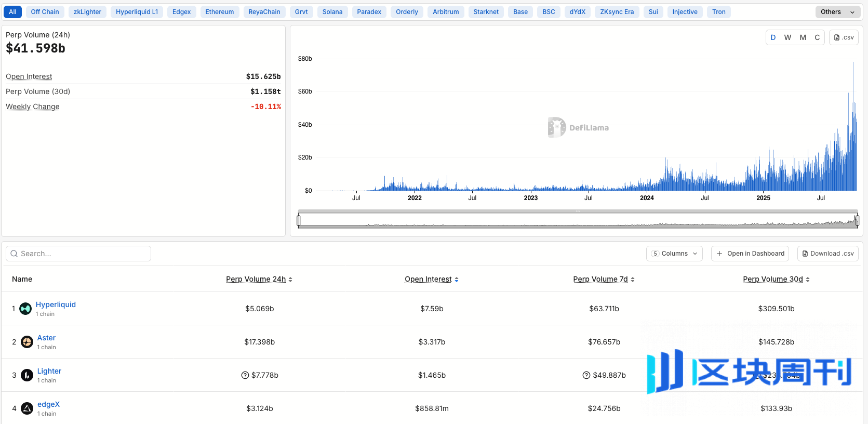Click the Download .csv table button
Screen dimensions: 868x424
[x=828, y=254]
